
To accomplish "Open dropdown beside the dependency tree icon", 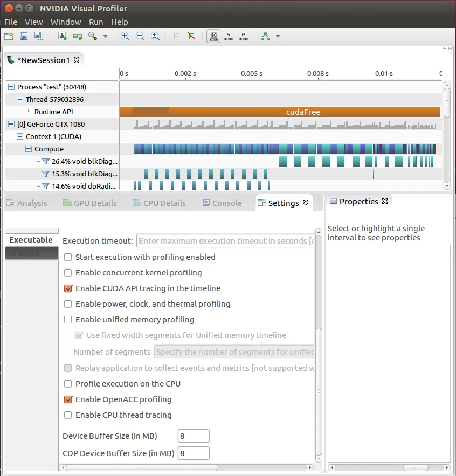I will [x=278, y=37].
